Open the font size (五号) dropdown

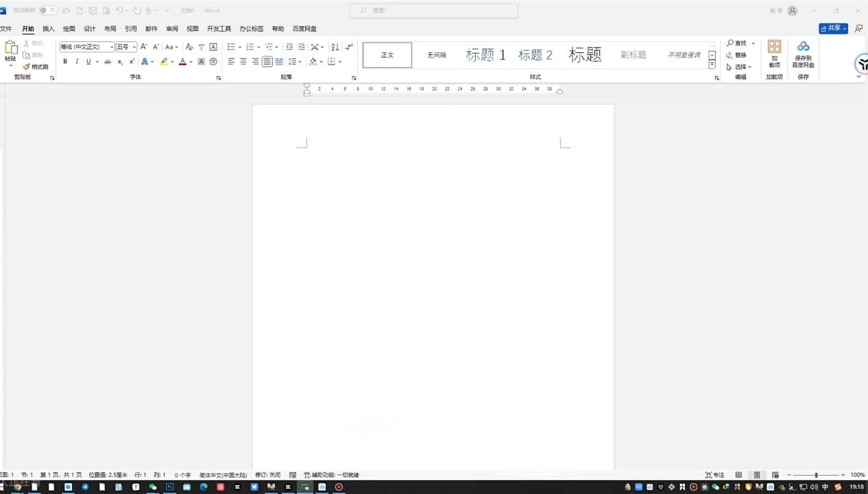pyautogui.click(x=134, y=47)
